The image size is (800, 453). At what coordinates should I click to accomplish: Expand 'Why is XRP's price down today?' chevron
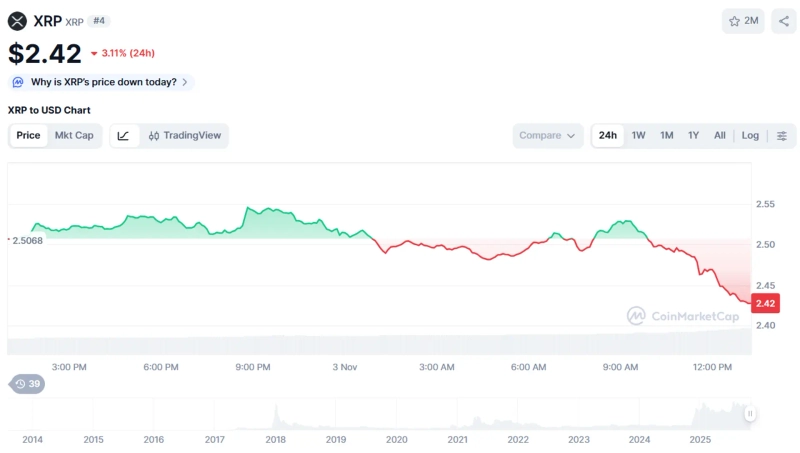185,82
